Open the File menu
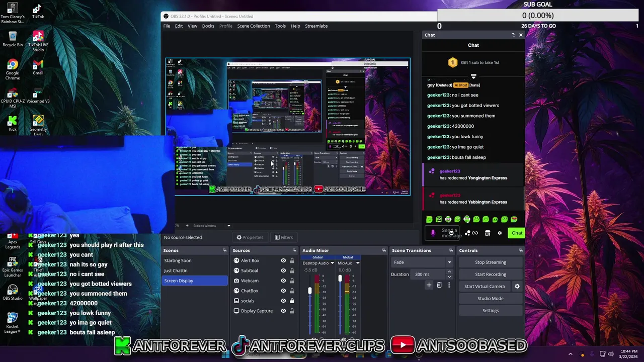 167,26
